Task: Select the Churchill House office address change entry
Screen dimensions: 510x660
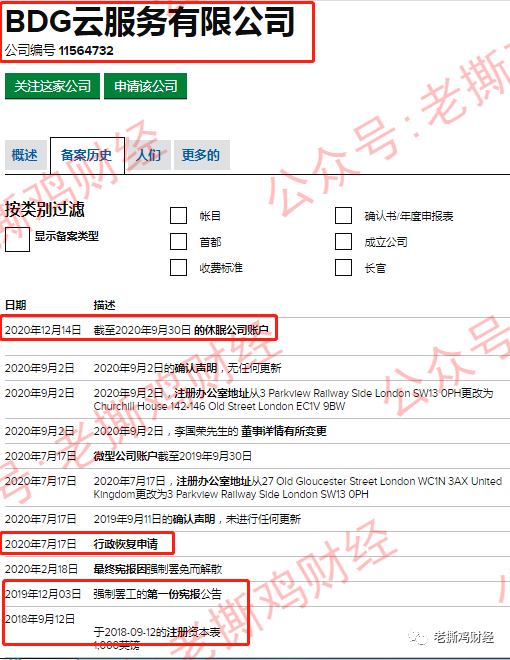Action: pos(293,400)
